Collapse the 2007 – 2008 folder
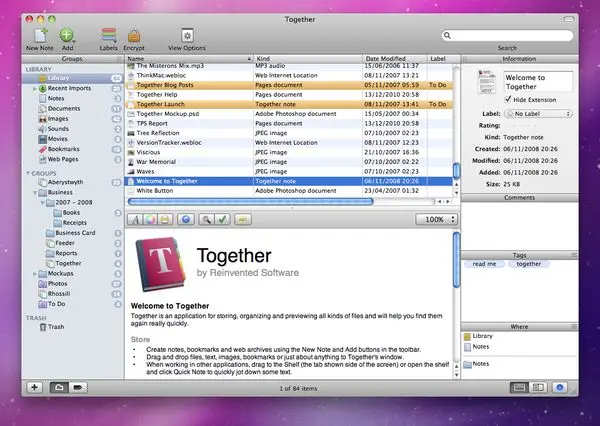This screenshot has width=600, height=426. (x=42, y=202)
